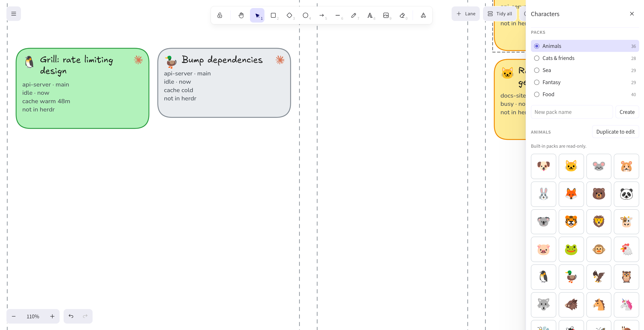Redo the undone action
Screen dimensions: 644x330
click(85, 316)
